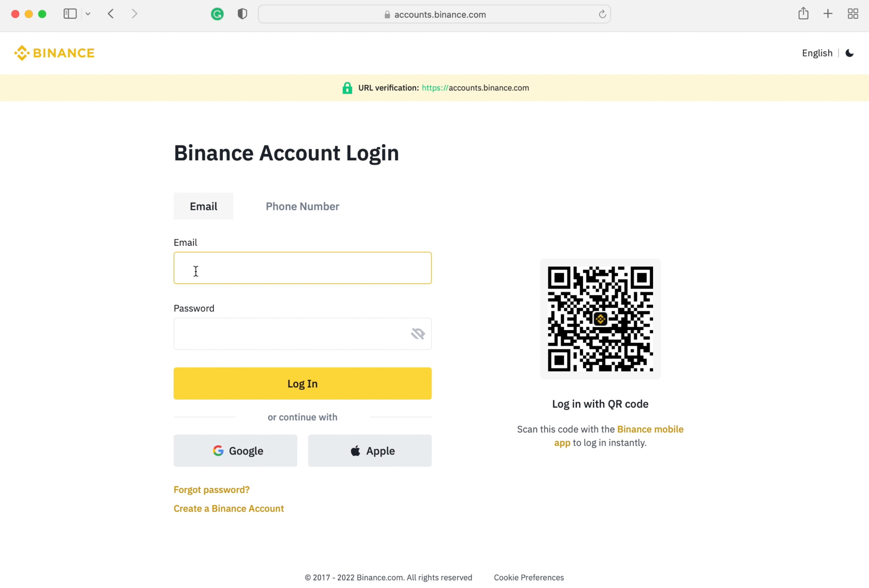
Task: Open the English language selector
Action: 817,53
